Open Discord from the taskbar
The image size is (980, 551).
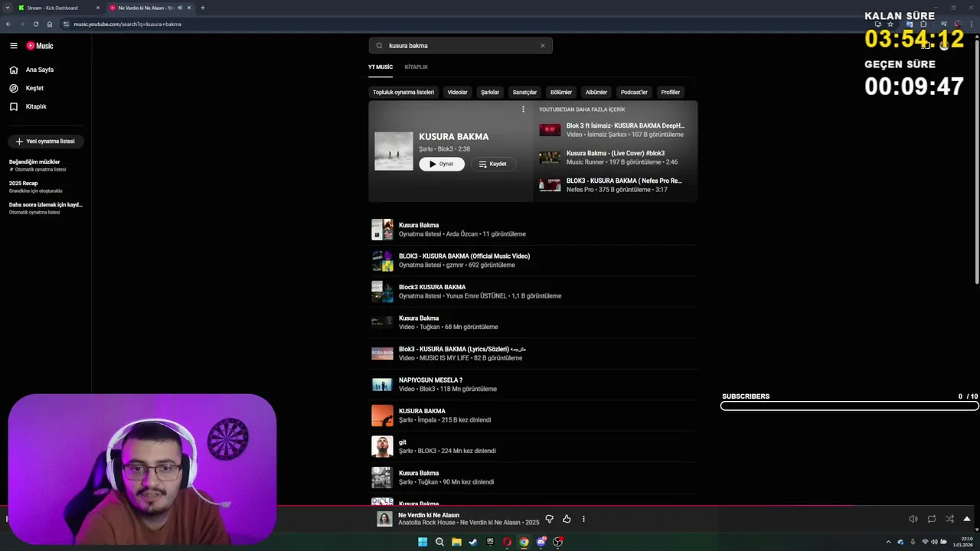(541, 542)
